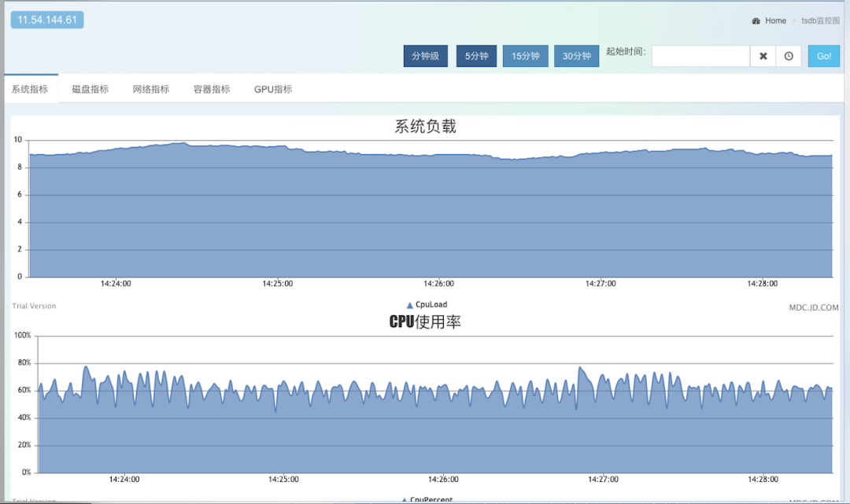Open the 磁盘指标 tab
This screenshot has height=504, width=850.
(x=91, y=90)
